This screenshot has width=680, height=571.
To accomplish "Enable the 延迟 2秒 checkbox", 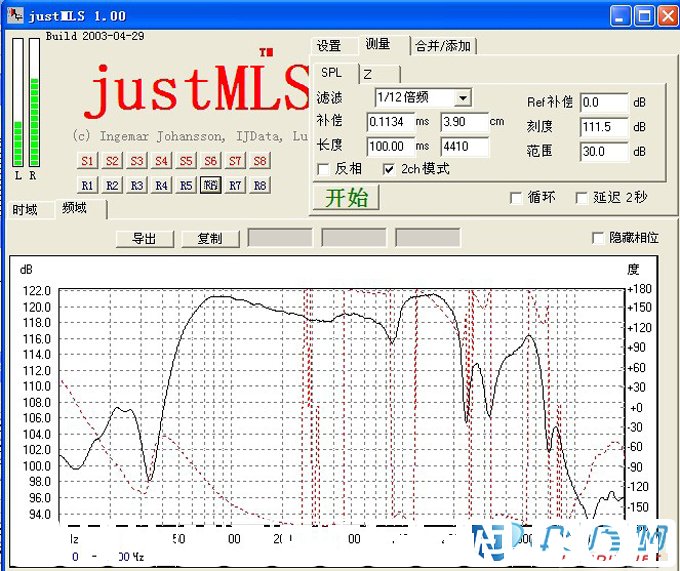I will pyautogui.click(x=581, y=198).
